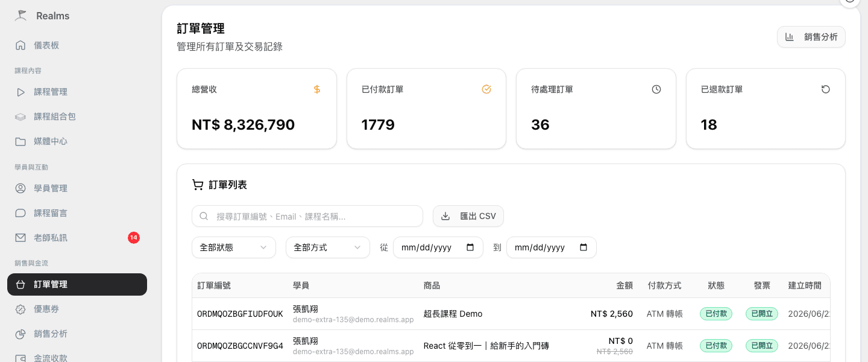Viewport: 868px width, 362px height.
Task: Click the 訂單編號 column header
Action: [x=214, y=285]
